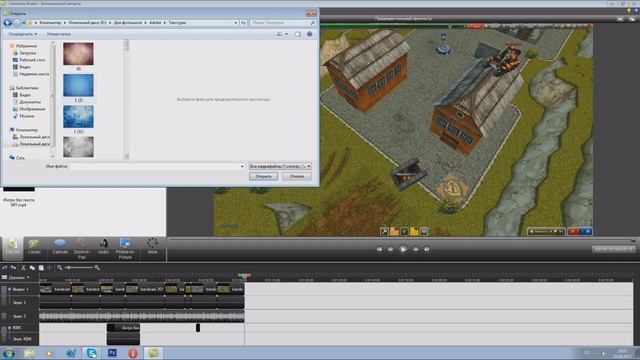The width and height of the screenshot is (640, 360).
Task: Switch to the Clip Bin tab
Action: click(12, 247)
